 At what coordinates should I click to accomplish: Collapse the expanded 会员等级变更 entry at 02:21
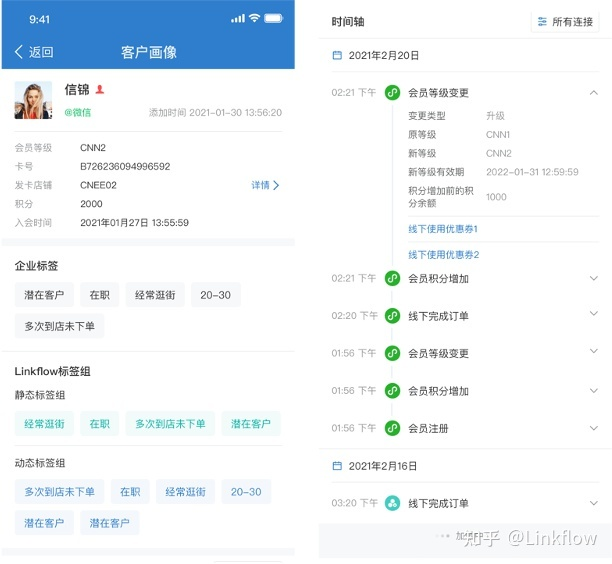(593, 93)
